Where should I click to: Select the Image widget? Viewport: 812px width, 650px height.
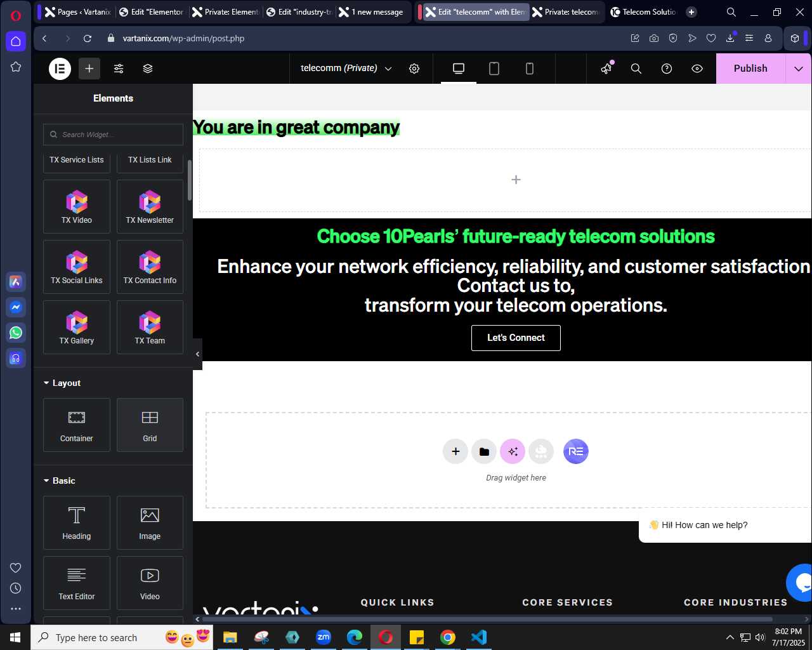150,522
